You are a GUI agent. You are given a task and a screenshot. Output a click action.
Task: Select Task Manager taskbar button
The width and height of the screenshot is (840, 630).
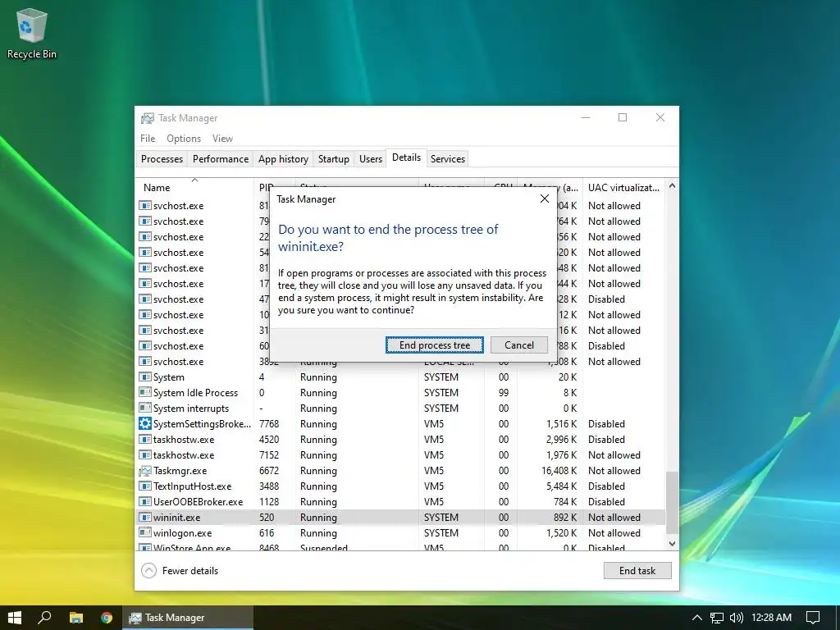point(188,618)
